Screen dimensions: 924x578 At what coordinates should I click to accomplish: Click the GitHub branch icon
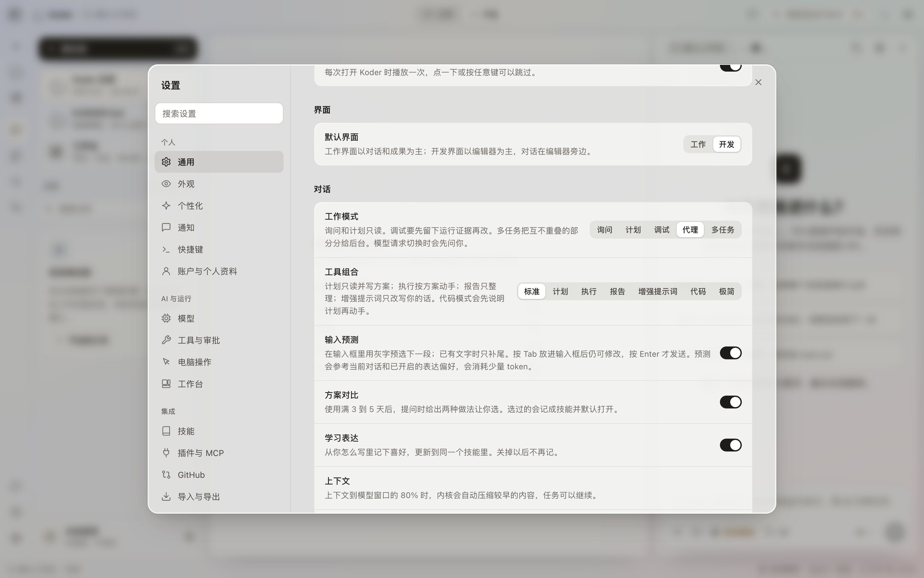(x=166, y=474)
